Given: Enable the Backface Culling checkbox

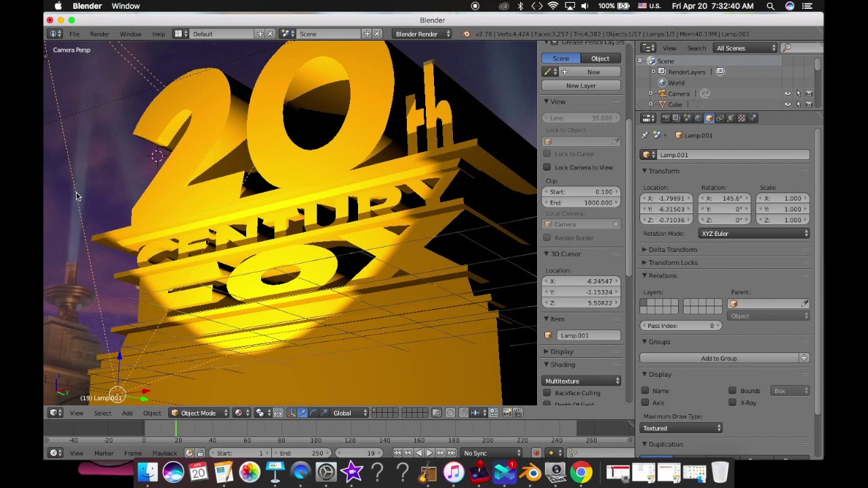Looking at the screenshot, I should (x=547, y=393).
